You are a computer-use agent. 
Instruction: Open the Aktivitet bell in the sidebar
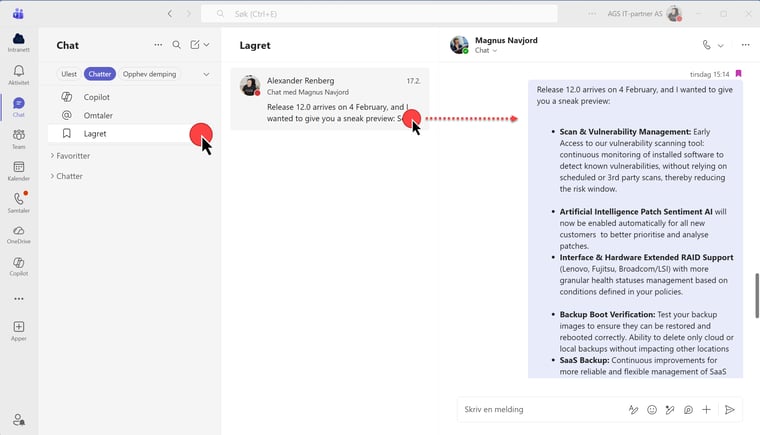[18, 75]
